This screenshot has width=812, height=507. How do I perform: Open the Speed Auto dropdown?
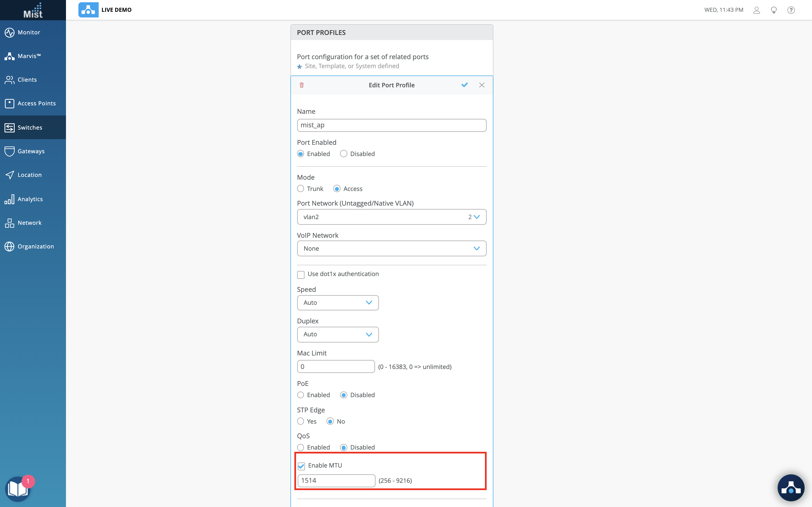[x=337, y=303]
